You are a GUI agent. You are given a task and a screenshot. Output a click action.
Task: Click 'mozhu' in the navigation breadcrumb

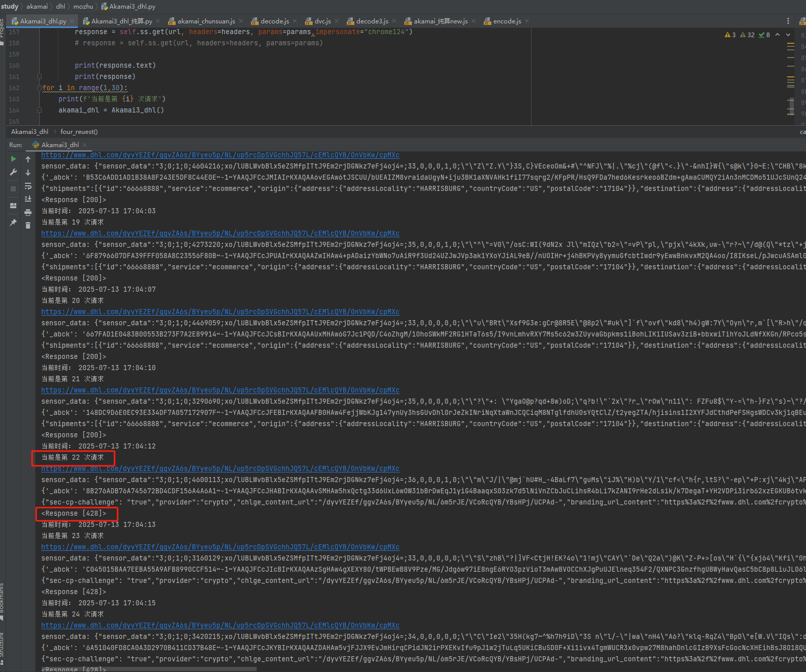tap(83, 6)
